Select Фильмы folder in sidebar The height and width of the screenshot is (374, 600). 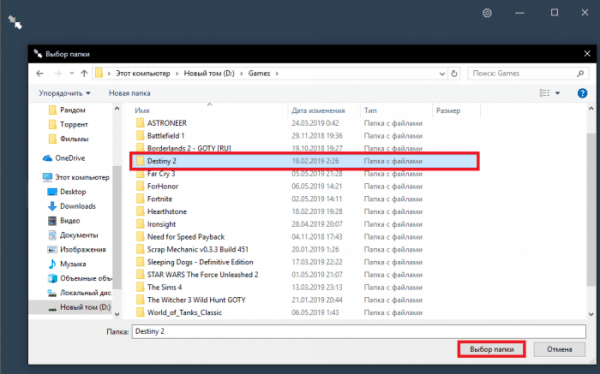68,139
